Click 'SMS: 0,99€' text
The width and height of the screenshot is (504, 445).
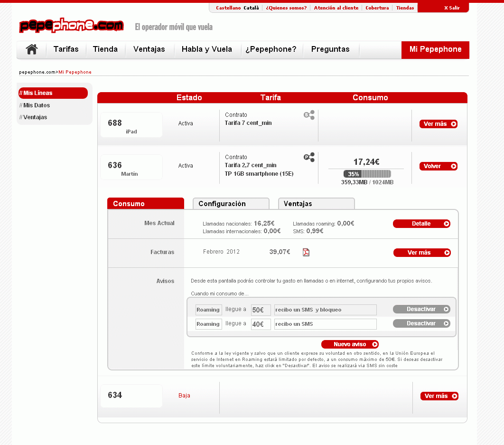tap(308, 231)
